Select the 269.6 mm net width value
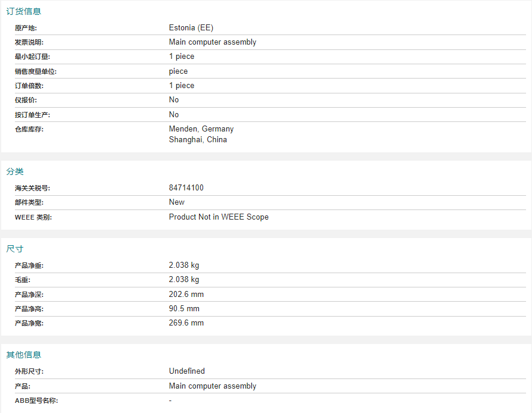This screenshot has width=532, height=413. point(186,323)
